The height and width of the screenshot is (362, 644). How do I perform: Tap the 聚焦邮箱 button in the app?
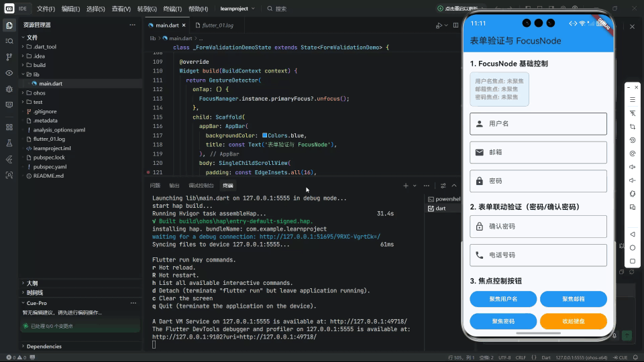[x=574, y=299]
